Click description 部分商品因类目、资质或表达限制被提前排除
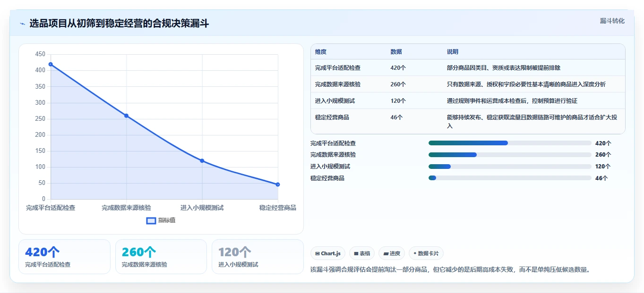644x293 pixels. coord(504,68)
